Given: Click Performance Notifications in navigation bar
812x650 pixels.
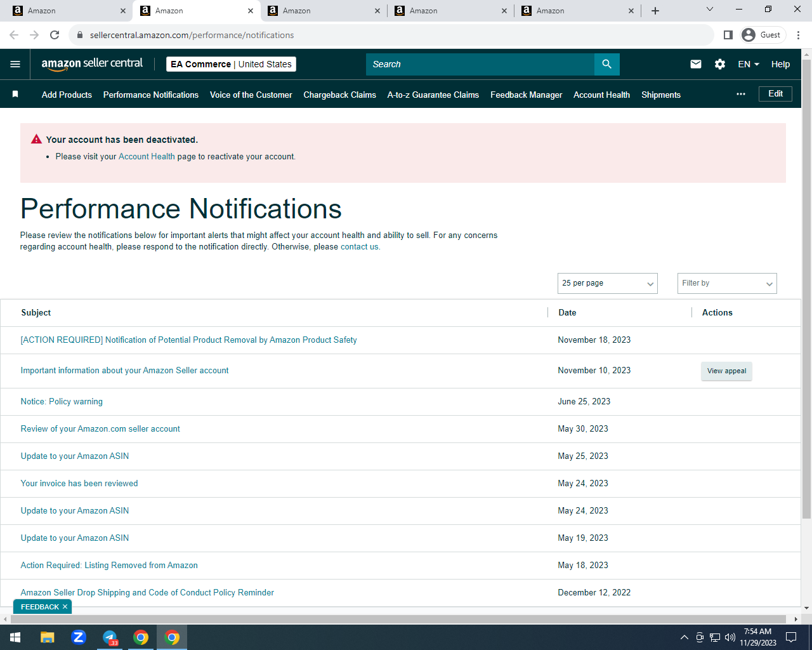Looking at the screenshot, I should (x=151, y=95).
